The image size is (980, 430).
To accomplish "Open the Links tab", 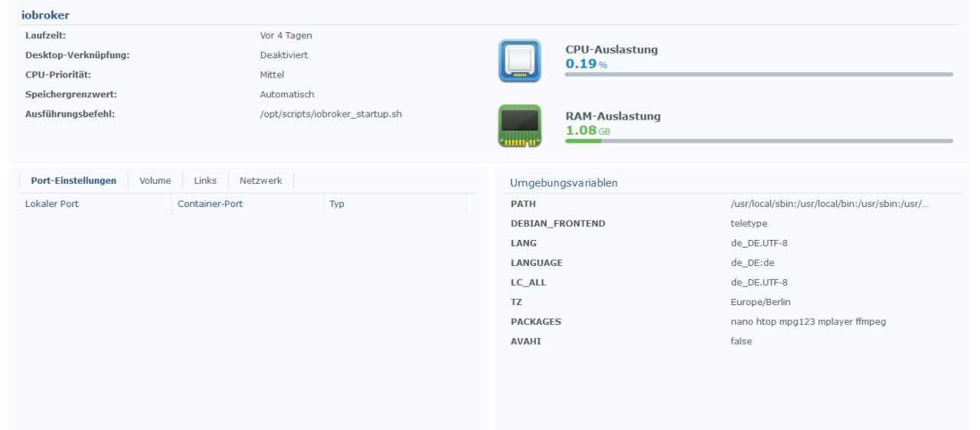I will [x=205, y=181].
